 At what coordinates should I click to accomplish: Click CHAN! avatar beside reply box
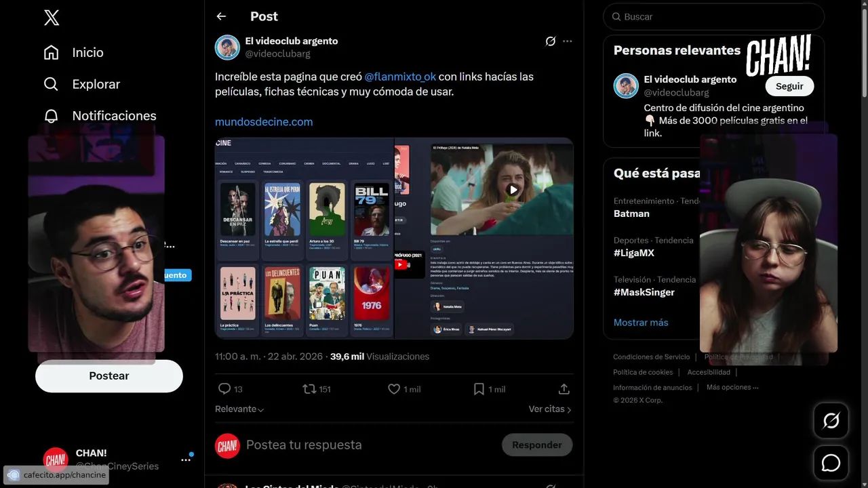(227, 445)
